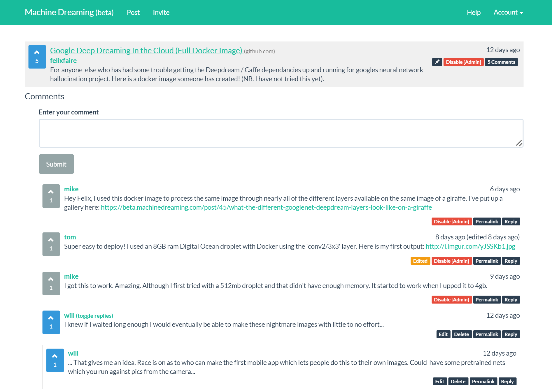The height and width of the screenshot is (392, 552).
Task: Delete will's nightmare images comment
Action: [461, 334]
